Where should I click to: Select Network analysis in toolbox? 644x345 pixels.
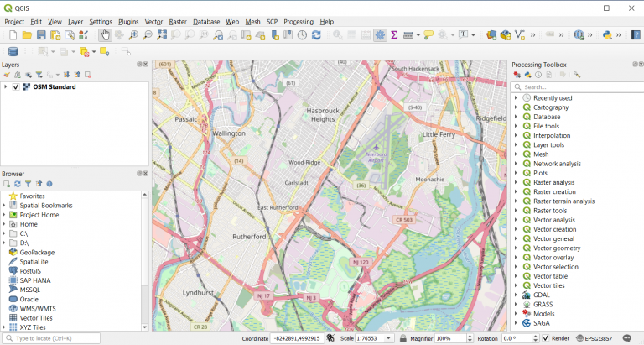click(x=557, y=164)
